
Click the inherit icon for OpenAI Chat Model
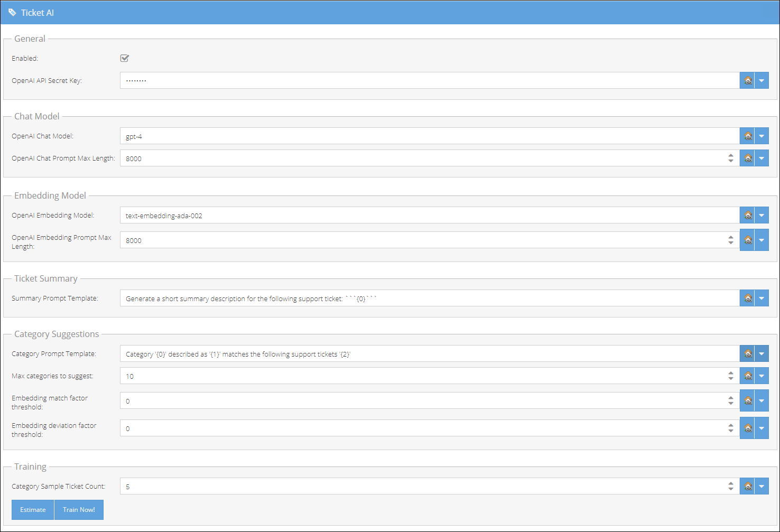point(747,136)
